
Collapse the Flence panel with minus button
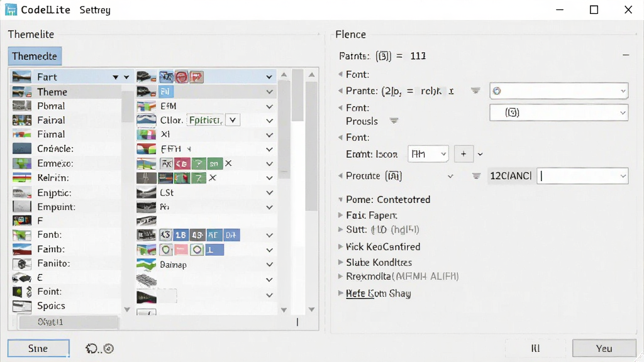click(626, 55)
